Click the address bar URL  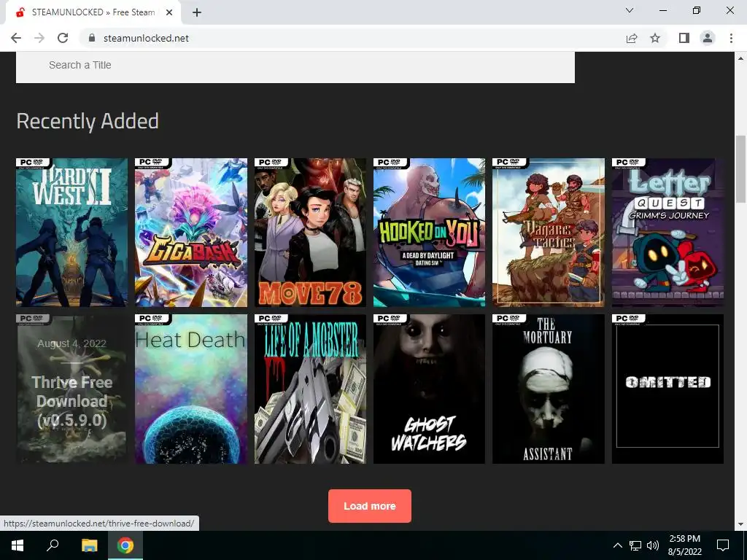pyautogui.click(x=146, y=38)
